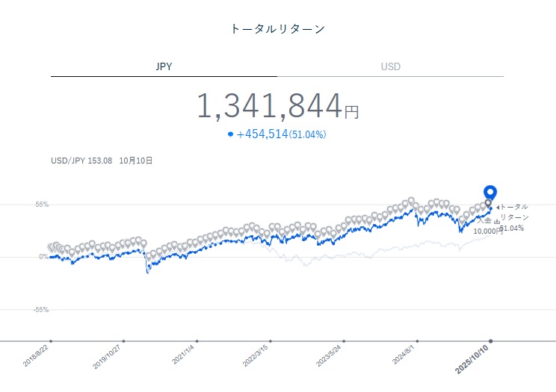The height and width of the screenshot is (392, 556).
Task: Click the first gray pin at chart start
Action: coord(51,247)
